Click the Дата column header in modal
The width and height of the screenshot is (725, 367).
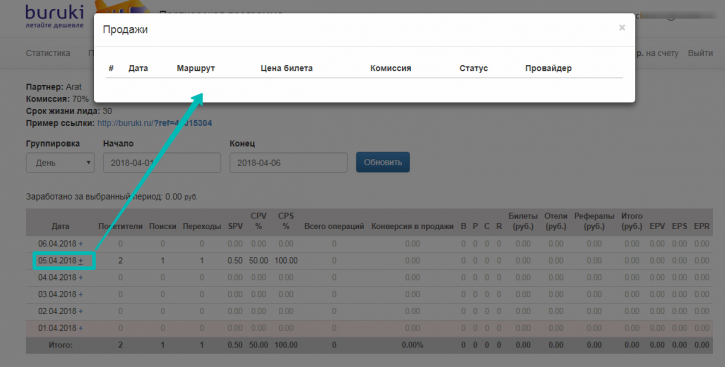click(138, 68)
